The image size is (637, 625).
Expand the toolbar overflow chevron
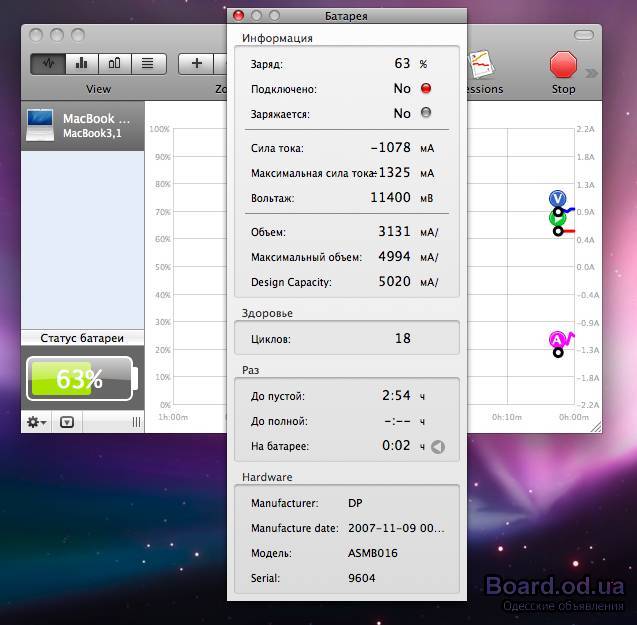591,72
